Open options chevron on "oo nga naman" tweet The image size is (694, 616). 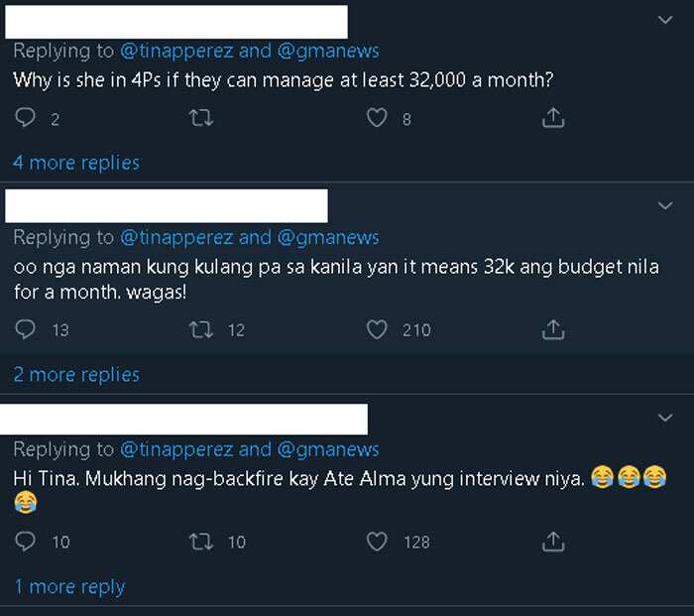665,205
